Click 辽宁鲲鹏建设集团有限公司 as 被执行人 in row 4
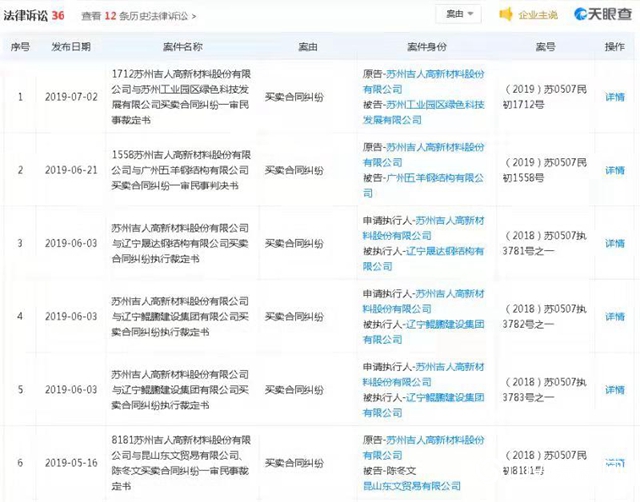 click(x=424, y=331)
